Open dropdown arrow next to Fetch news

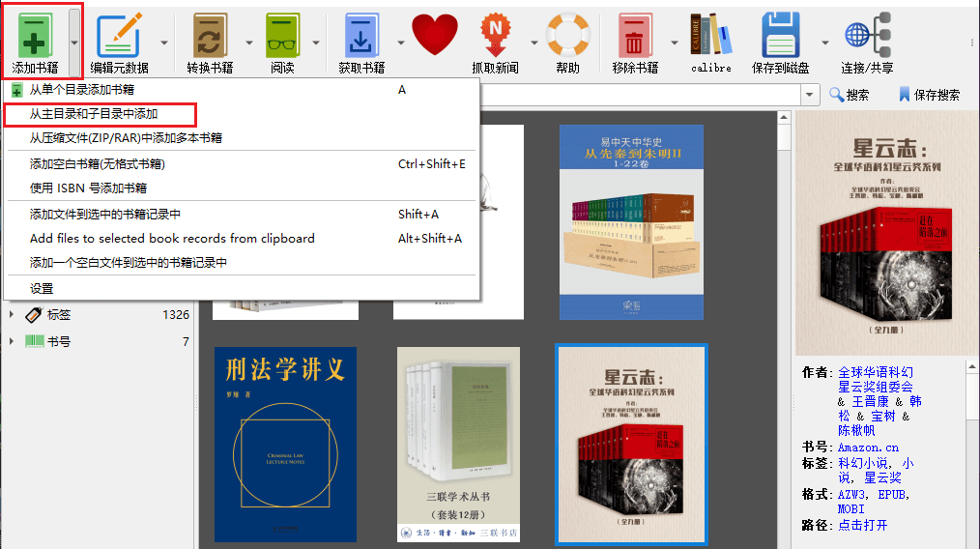[533, 43]
